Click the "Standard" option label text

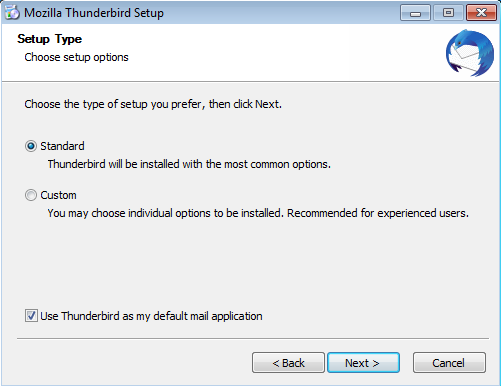(x=62, y=146)
